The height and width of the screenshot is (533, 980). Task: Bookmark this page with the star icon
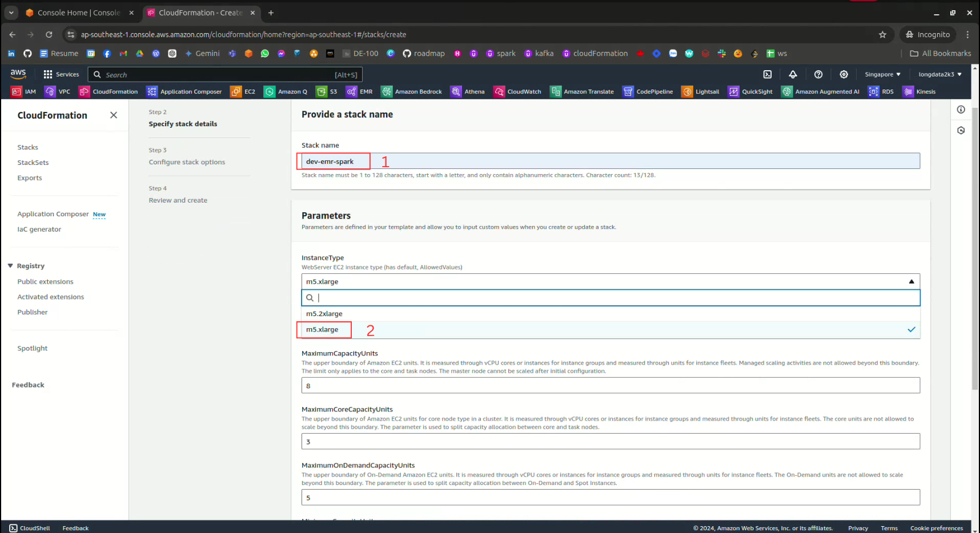(882, 35)
